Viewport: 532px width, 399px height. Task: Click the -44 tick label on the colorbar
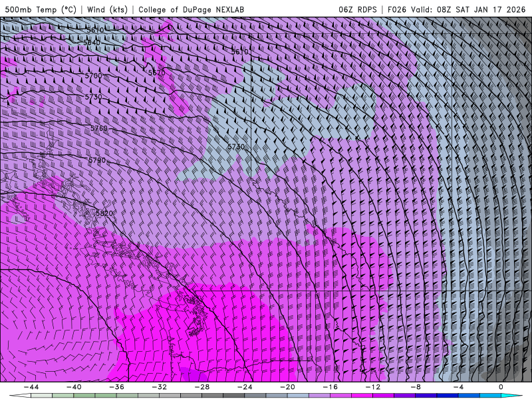click(30, 387)
